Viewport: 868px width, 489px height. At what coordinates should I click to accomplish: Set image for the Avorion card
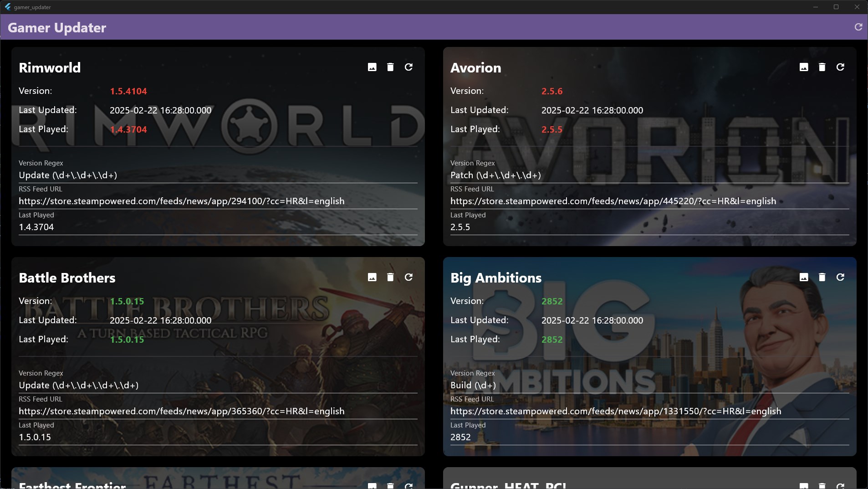pyautogui.click(x=804, y=67)
